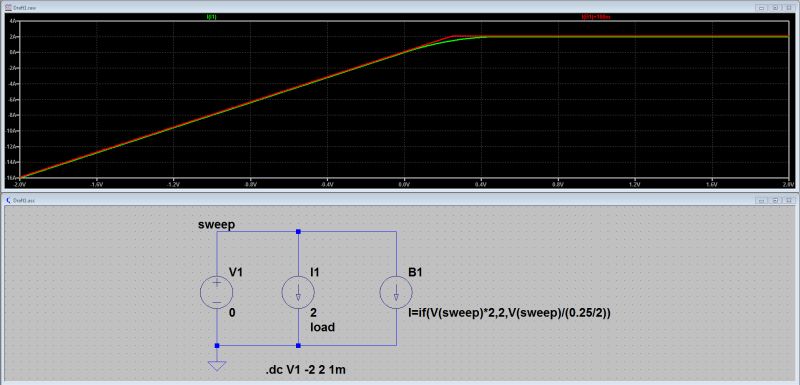Click the red trace label in plot
This screenshot has height=385, width=800.
pyautogui.click(x=596, y=17)
